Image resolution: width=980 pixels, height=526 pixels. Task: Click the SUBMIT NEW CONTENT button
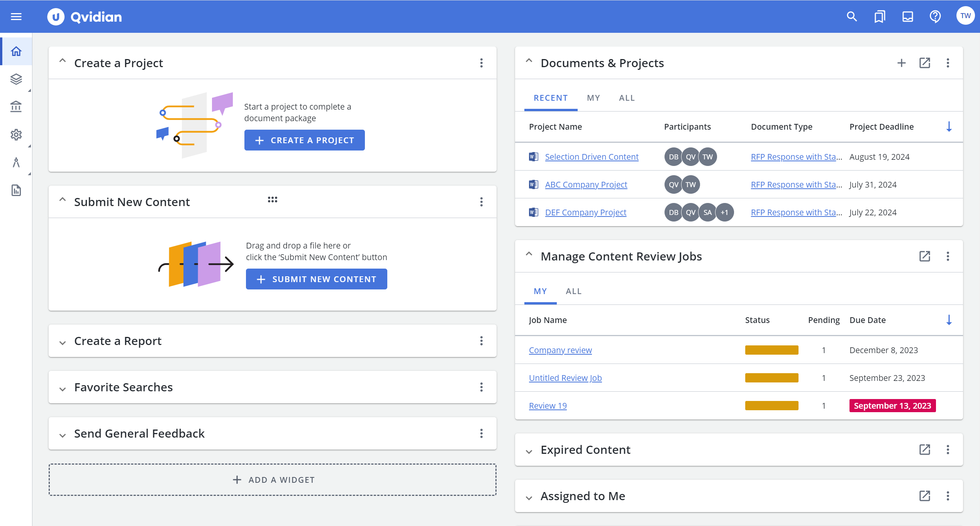(316, 279)
